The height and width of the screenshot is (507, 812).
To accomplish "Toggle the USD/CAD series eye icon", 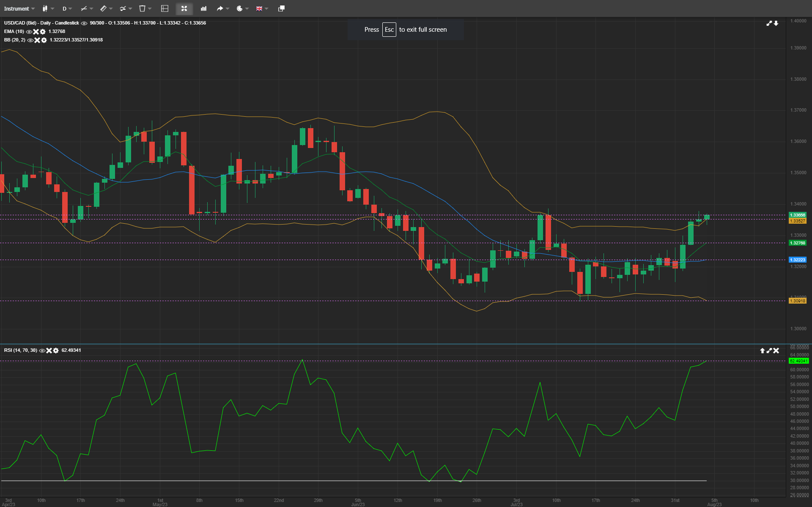I will click(83, 23).
